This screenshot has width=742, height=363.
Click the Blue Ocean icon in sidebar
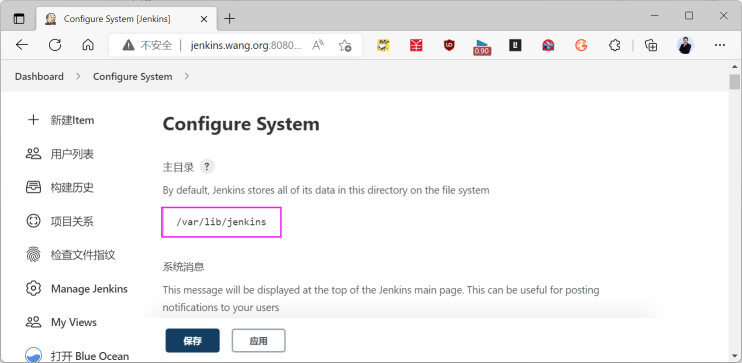[x=33, y=355]
